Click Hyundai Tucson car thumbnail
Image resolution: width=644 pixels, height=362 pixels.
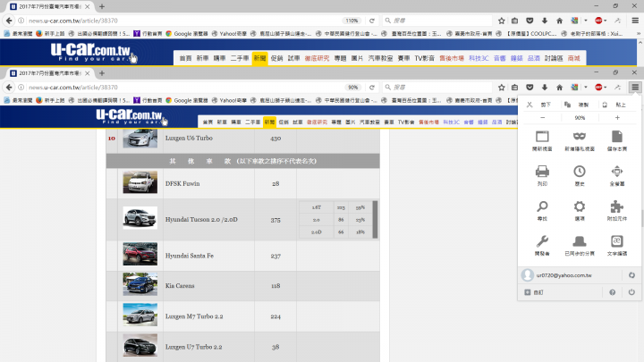140,217
